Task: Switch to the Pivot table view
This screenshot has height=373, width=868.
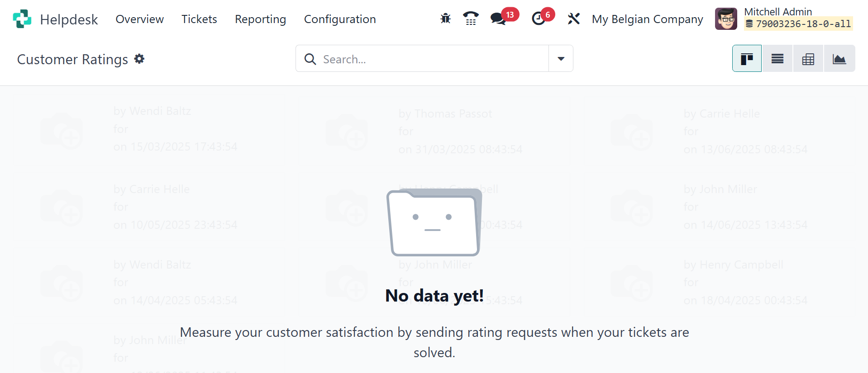Action: click(808, 59)
